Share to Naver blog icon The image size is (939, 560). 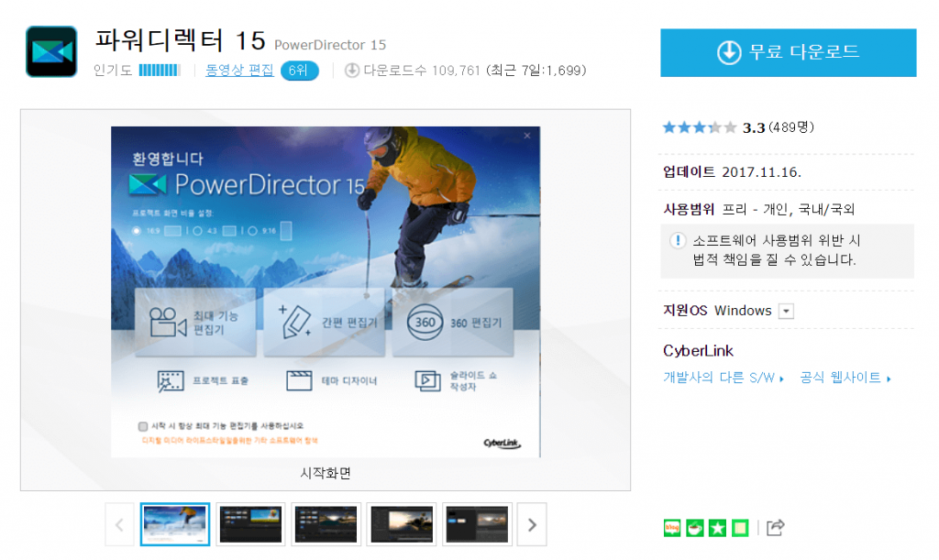tap(672, 527)
